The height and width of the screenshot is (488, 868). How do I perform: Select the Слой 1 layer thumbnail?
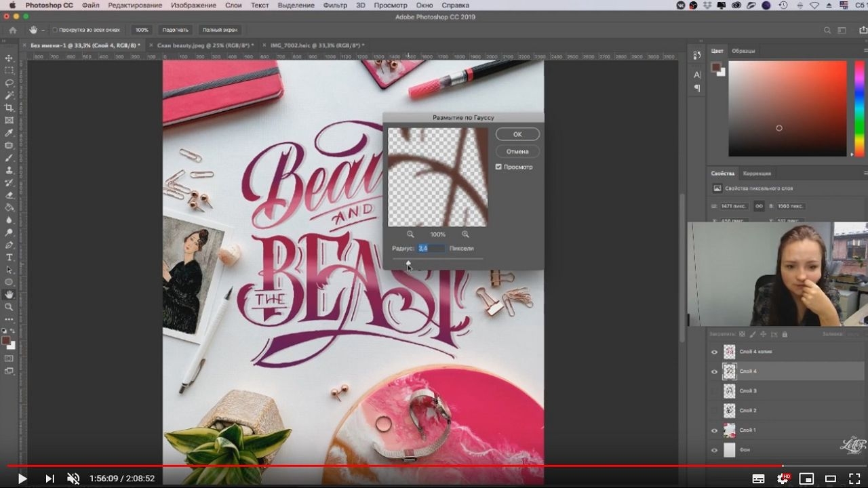click(x=730, y=430)
